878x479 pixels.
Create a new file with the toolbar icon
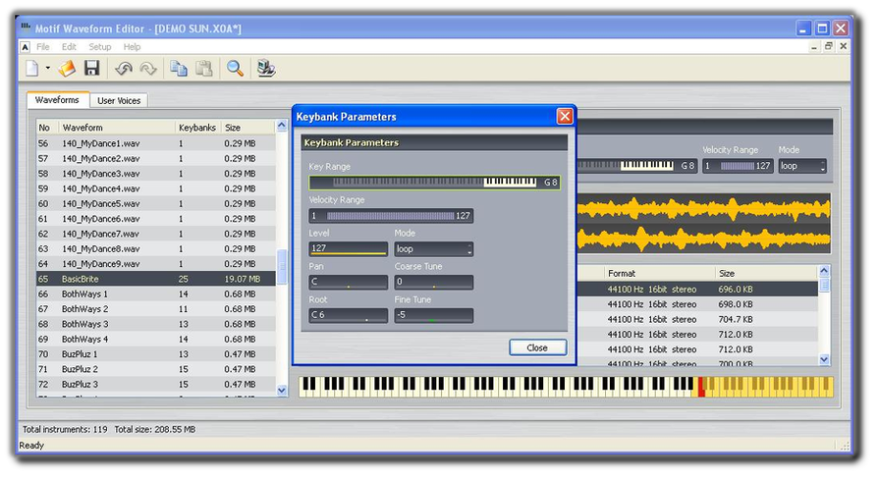pyautogui.click(x=32, y=68)
